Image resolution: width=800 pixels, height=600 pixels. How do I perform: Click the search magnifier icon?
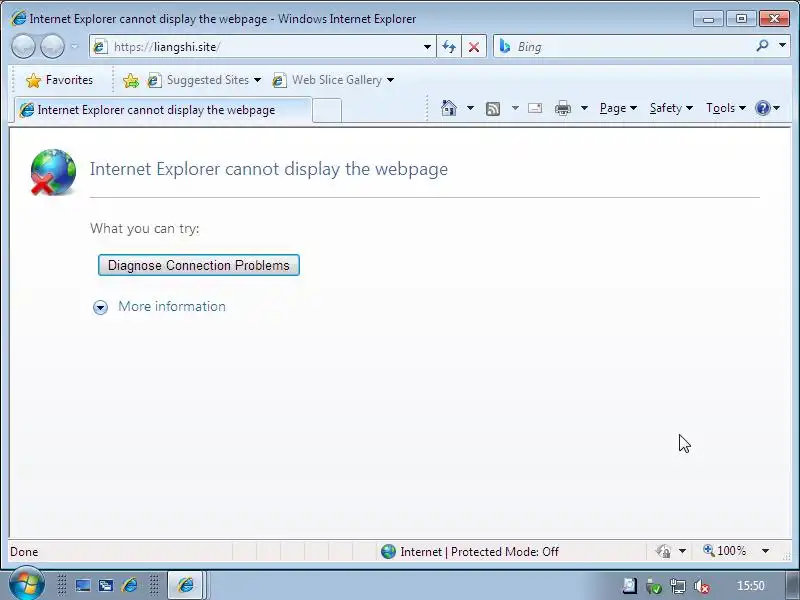click(762, 46)
